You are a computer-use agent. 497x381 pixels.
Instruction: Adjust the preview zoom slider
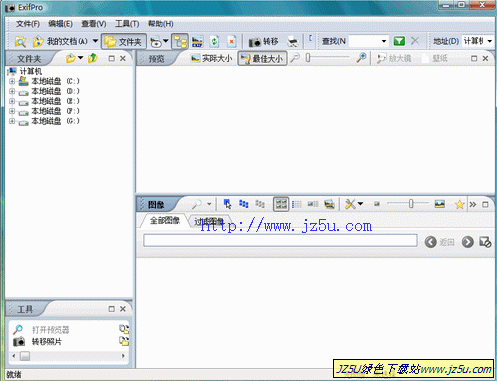tap(328, 58)
